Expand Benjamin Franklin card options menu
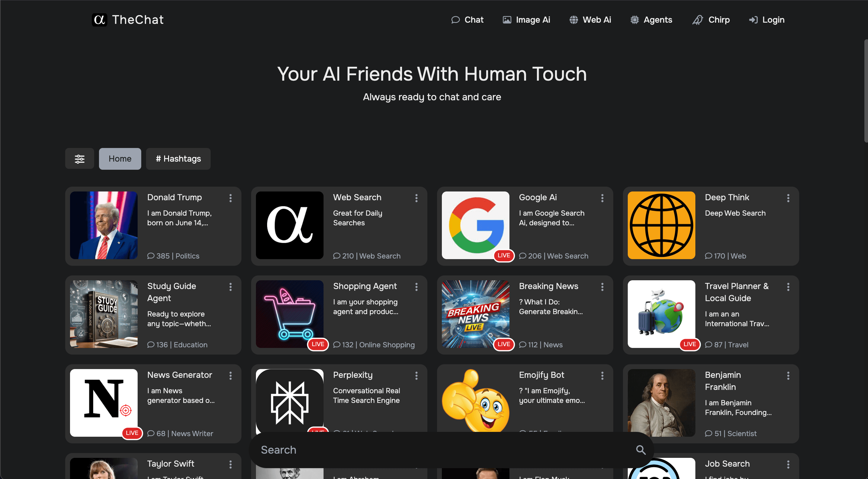Image resolution: width=868 pixels, height=479 pixels. tap(788, 375)
